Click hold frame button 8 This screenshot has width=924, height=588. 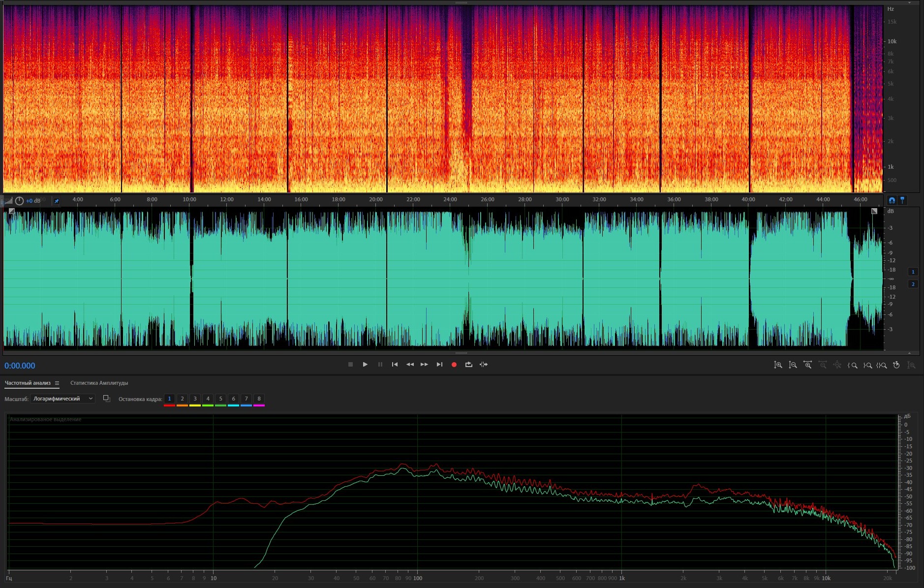pos(259,399)
